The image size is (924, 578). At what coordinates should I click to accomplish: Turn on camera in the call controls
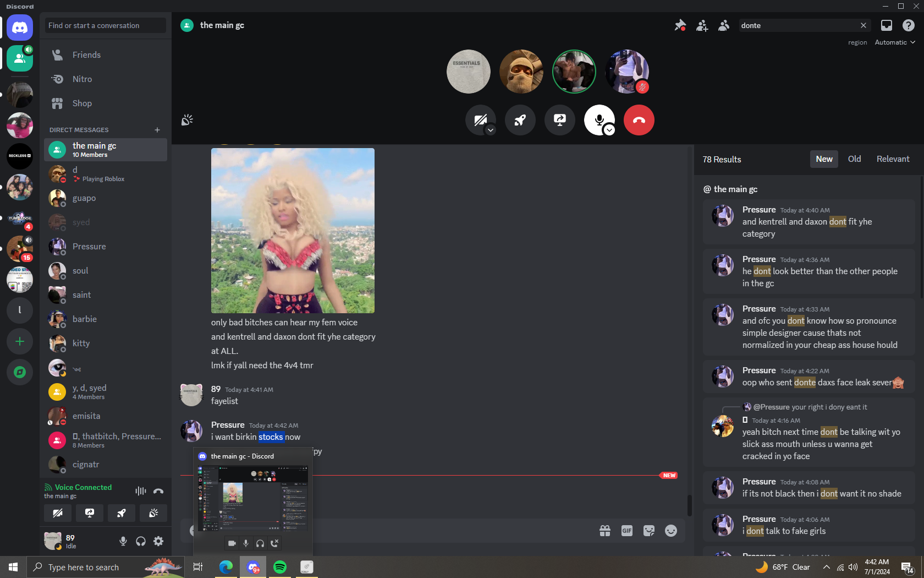coord(480,119)
